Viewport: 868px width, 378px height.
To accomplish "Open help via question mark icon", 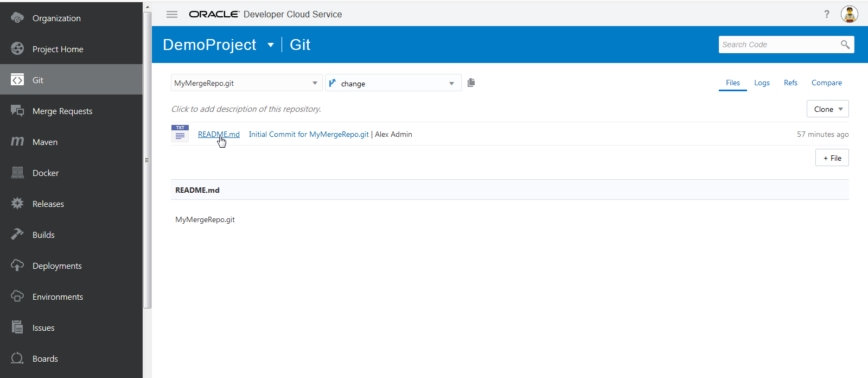I will pos(827,14).
